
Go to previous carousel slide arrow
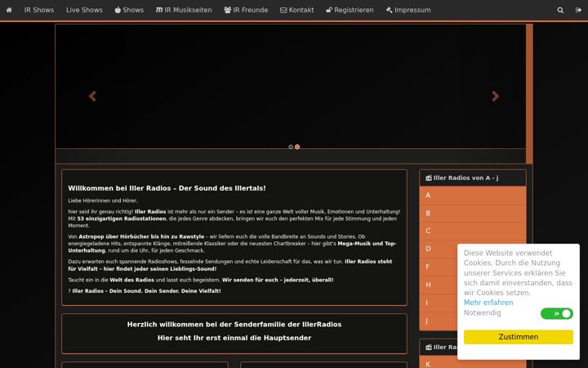click(92, 96)
